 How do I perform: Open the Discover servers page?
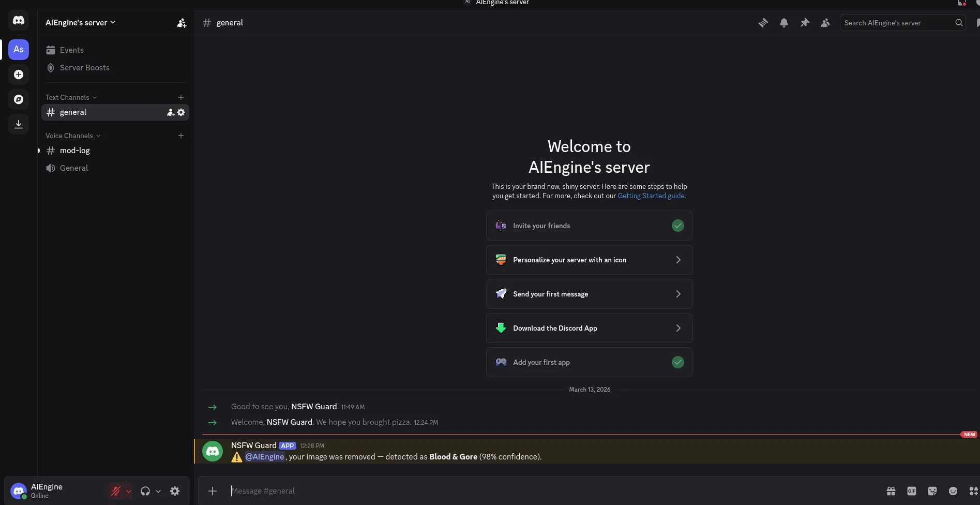click(19, 99)
